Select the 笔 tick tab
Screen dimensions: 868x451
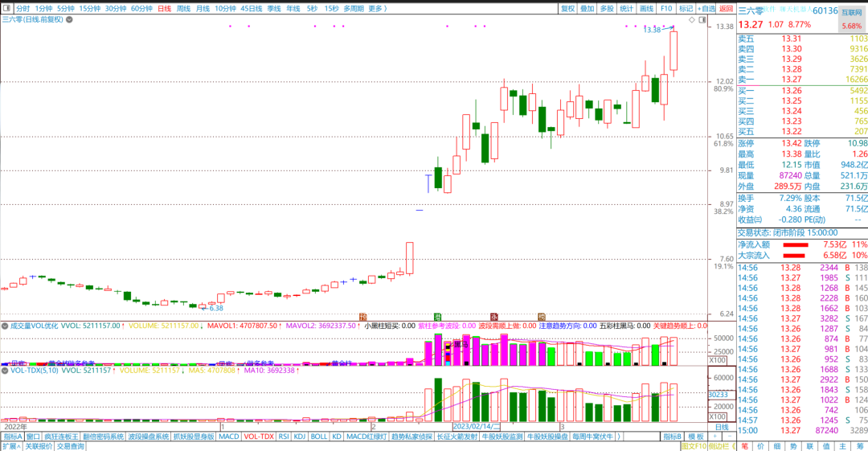744,446
